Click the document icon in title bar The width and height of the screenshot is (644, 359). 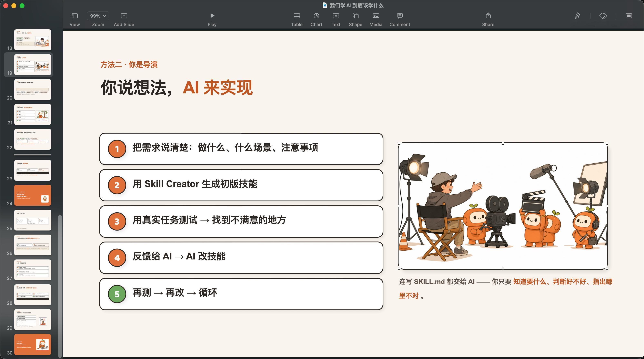point(325,6)
